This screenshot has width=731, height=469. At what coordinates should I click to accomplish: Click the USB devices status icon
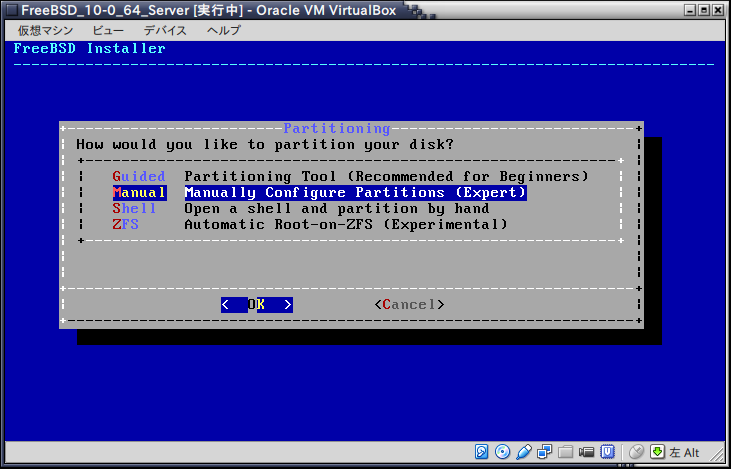pos(524,451)
